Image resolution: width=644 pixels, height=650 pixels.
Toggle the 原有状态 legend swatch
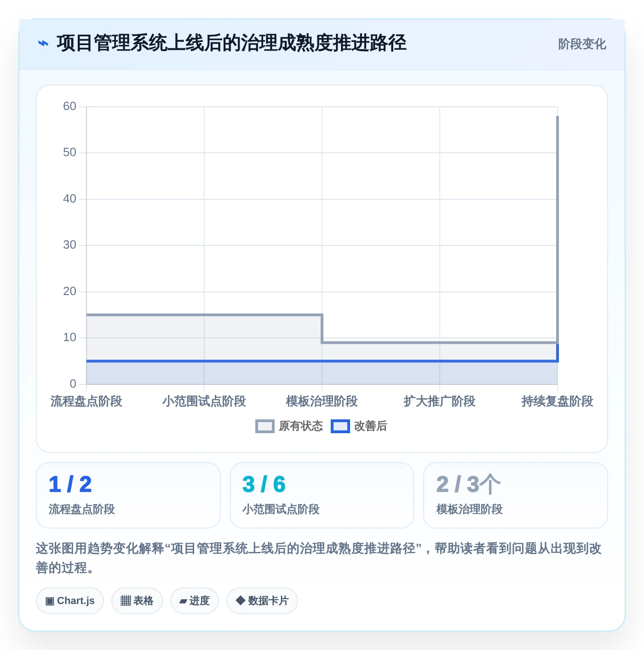(265, 426)
